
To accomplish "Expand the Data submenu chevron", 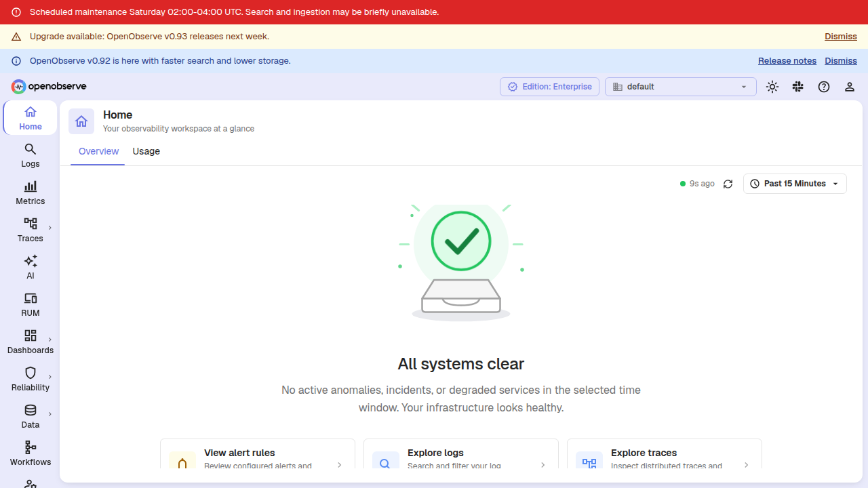I will tap(50, 414).
